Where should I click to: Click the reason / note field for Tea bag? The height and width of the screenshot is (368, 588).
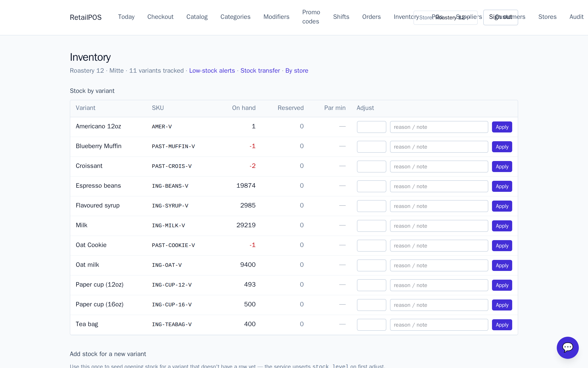439,325
